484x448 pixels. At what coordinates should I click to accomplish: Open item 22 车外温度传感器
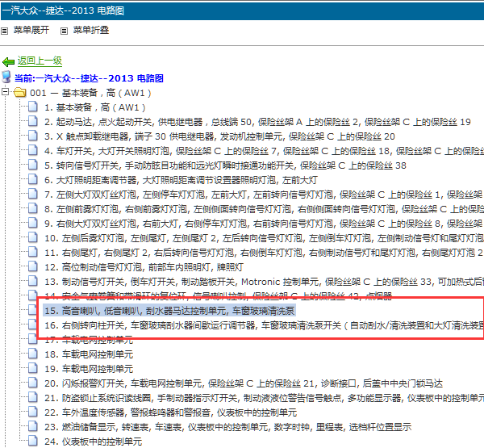click(171, 412)
